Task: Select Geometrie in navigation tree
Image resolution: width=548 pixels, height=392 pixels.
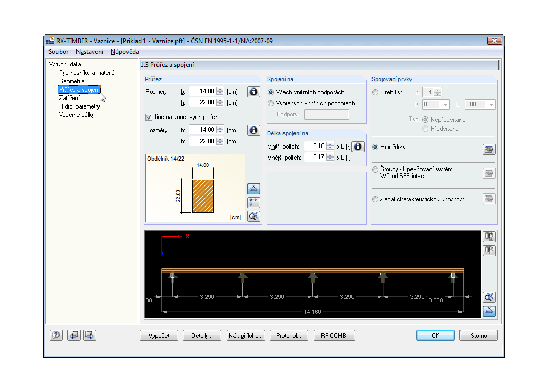Action: click(72, 81)
